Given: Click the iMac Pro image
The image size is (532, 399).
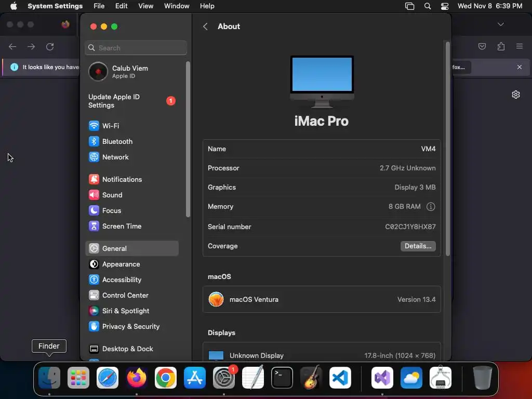Looking at the screenshot, I should coord(322,82).
